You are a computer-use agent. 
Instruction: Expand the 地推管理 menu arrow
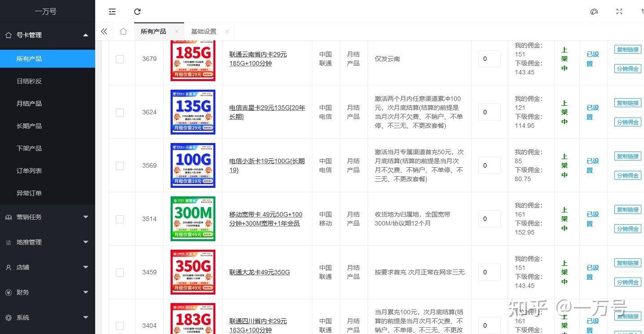point(86,242)
